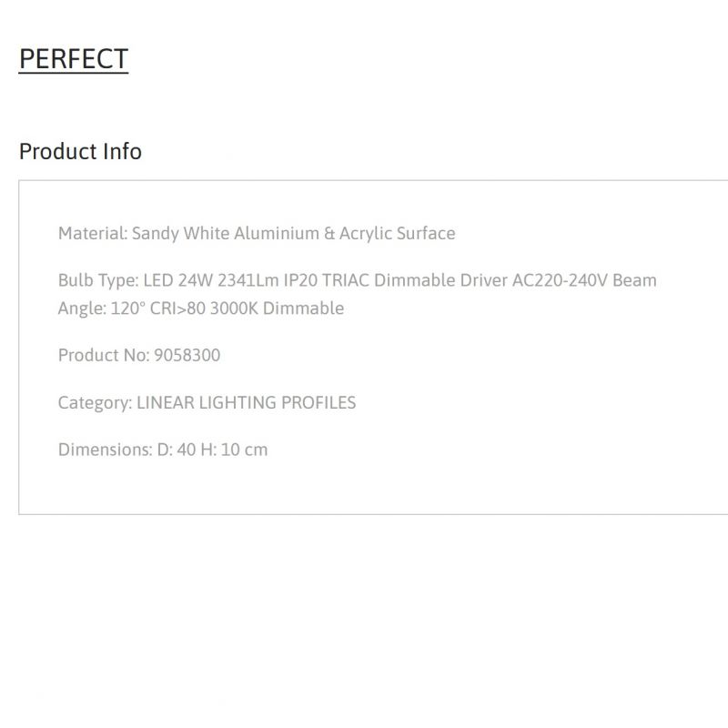The height and width of the screenshot is (728, 728).
Task: Click the Bulb Type label
Action: pos(98,281)
